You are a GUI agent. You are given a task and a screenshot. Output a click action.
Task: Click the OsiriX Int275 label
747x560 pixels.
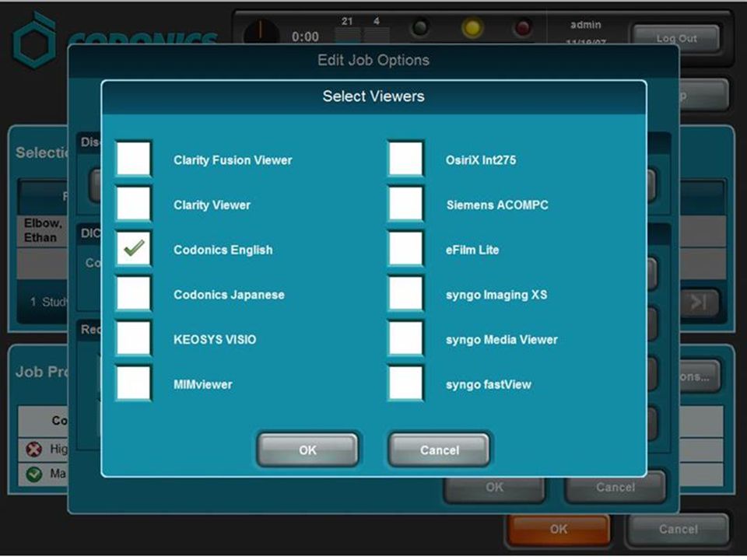tap(481, 160)
